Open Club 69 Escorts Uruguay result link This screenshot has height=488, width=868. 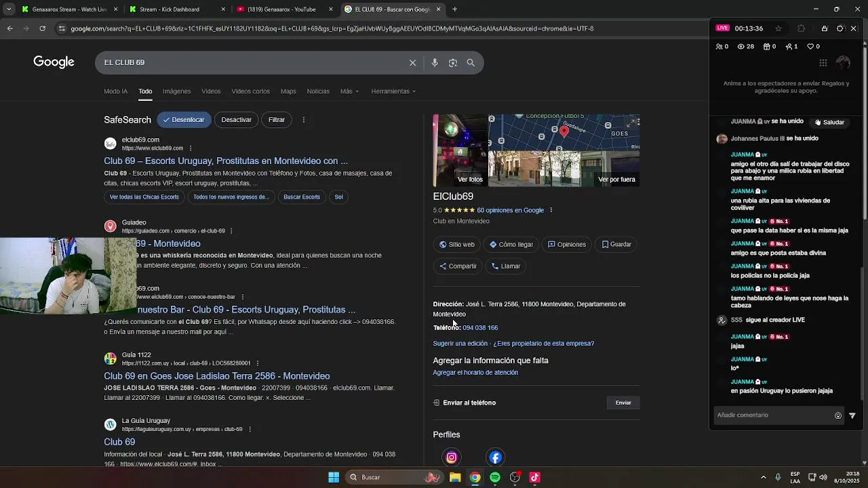pos(226,161)
